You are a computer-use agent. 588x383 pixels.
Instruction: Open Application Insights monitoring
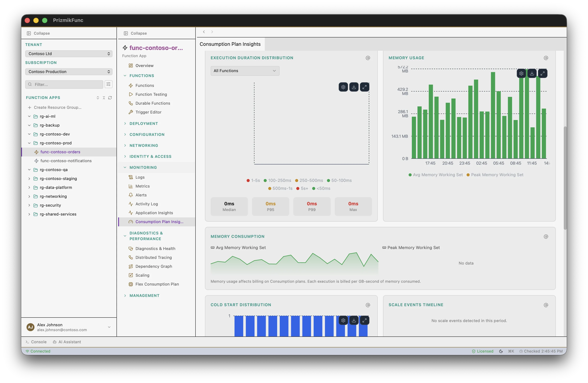pyautogui.click(x=154, y=213)
